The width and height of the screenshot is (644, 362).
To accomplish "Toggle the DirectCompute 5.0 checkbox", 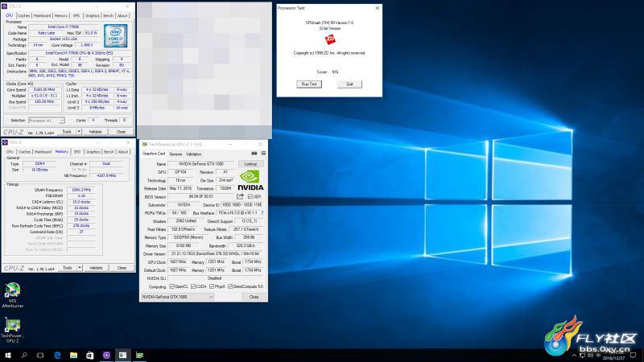I will [230, 286].
